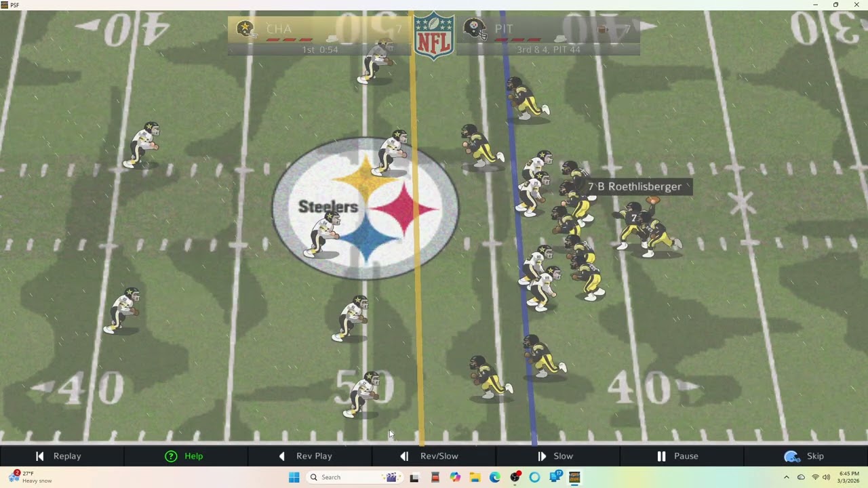Open the OneDrive cloud tray icon
The height and width of the screenshot is (488, 868).
(801, 477)
